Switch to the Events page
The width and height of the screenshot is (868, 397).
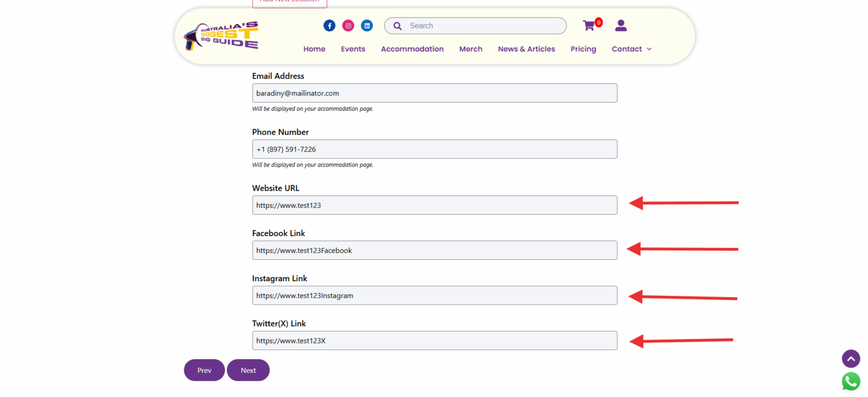pyautogui.click(x=353, y=49)
